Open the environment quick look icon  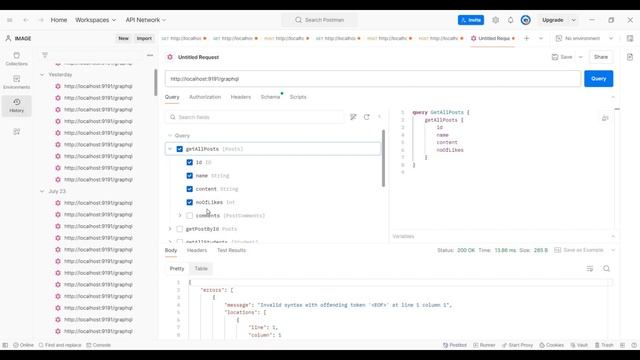click(x=630, y=38)
